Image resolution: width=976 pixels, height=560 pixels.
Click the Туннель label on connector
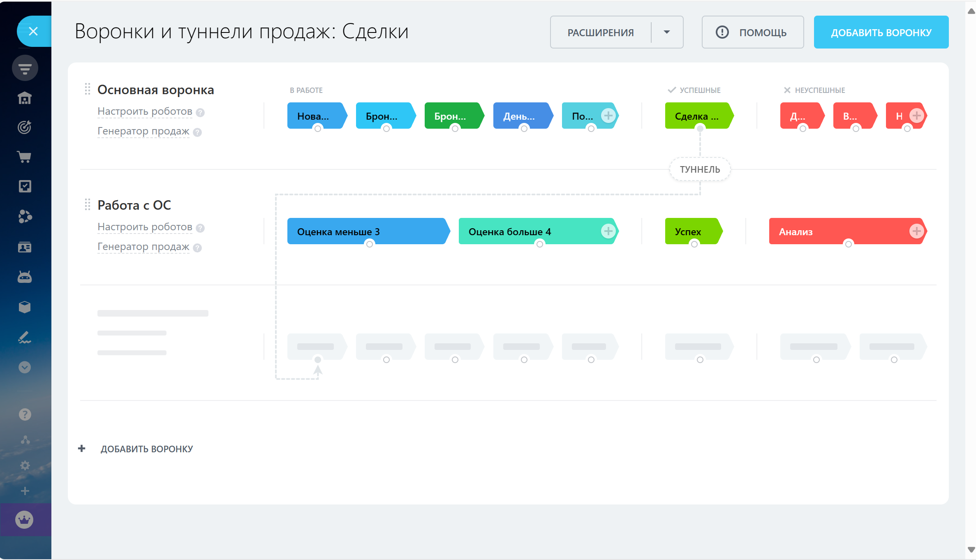700,169
